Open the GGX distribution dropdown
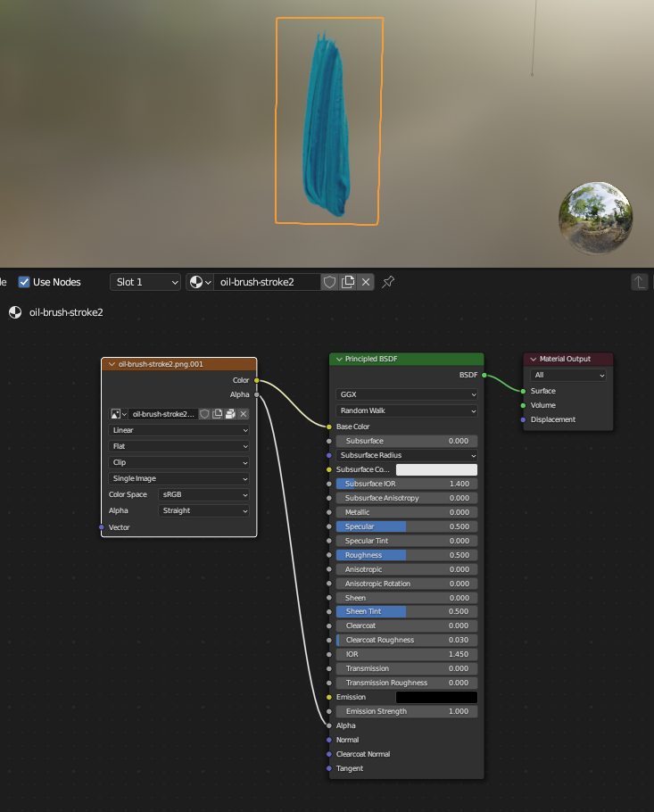The width and height of the screenshot is (654, 812). point(407,394)
